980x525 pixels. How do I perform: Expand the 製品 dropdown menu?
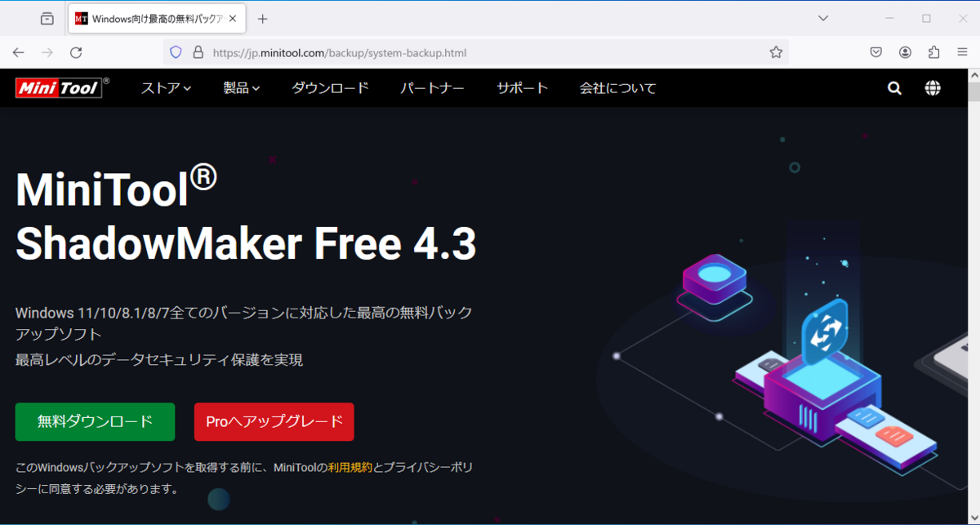coord(242,88)
